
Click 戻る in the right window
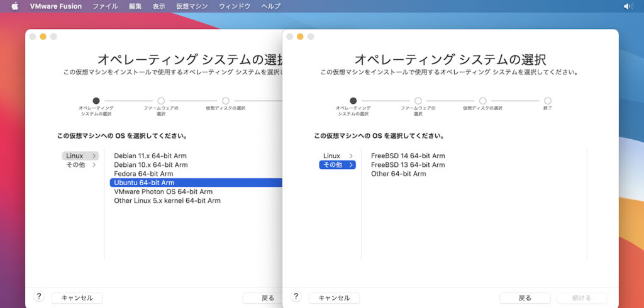pyautogui.click(x=525, y=298)
